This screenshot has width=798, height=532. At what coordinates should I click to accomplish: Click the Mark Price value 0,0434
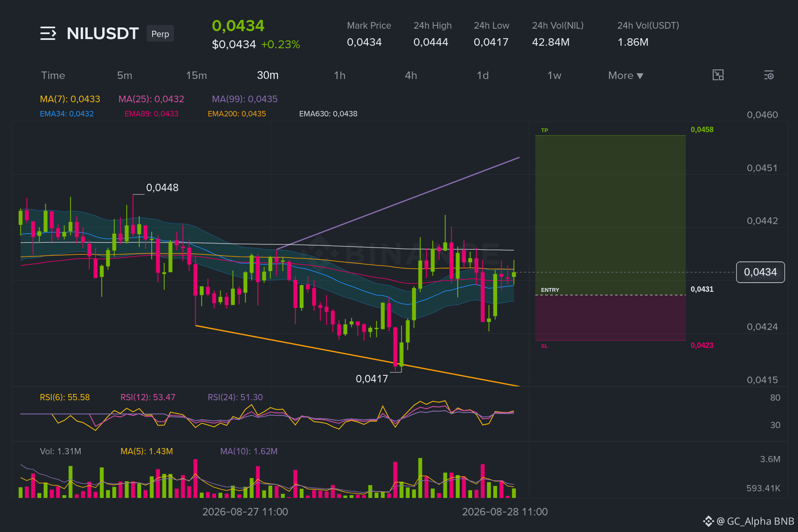365,42
